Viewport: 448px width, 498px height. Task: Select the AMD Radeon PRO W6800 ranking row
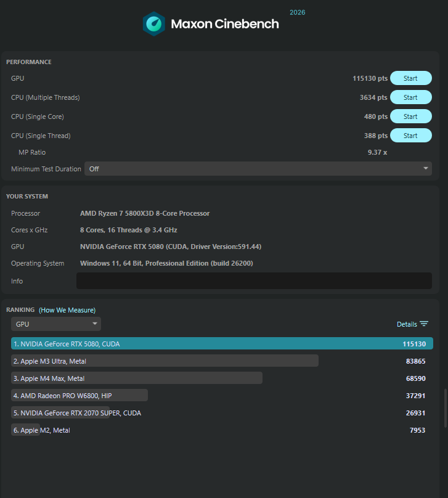(x=222, y=396)
